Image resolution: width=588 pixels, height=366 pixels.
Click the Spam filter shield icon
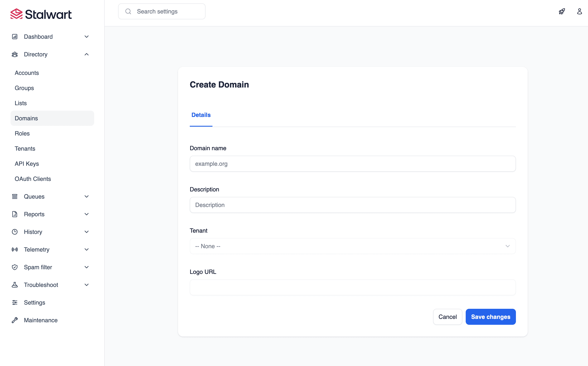(15, 267)
